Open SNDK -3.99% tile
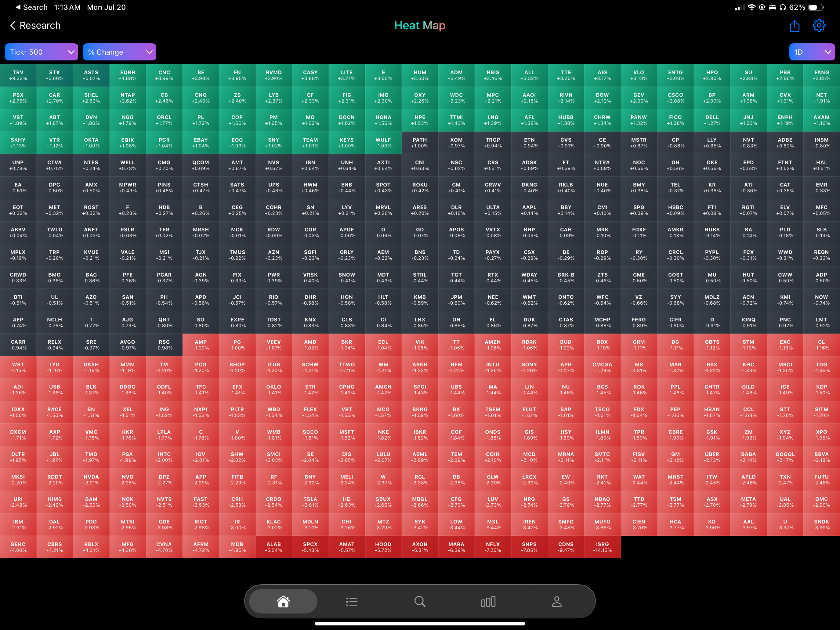This screenshot has height=630, width=840. click(x=822, y=524)
